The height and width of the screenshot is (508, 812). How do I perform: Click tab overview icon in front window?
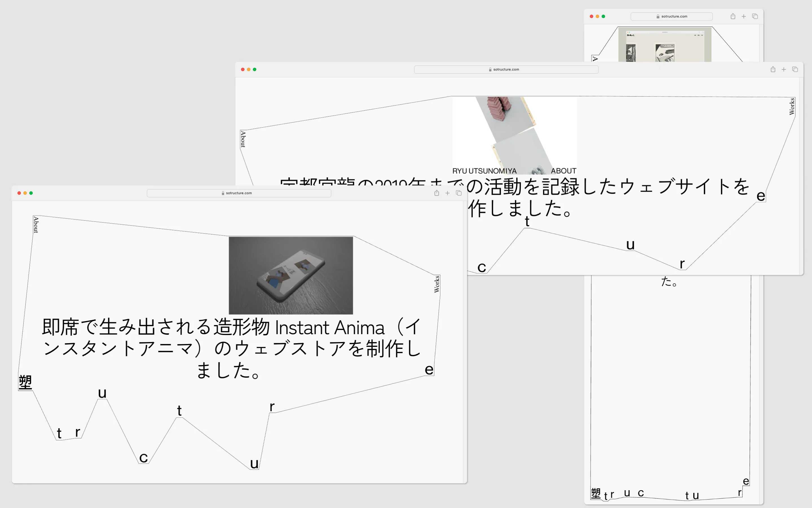[459, 193]
